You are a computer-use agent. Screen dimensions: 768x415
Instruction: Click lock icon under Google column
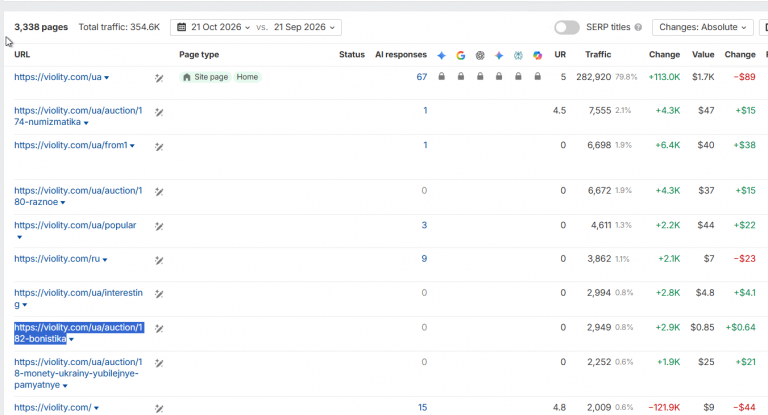pyautogui.click(x=461, y=76)
